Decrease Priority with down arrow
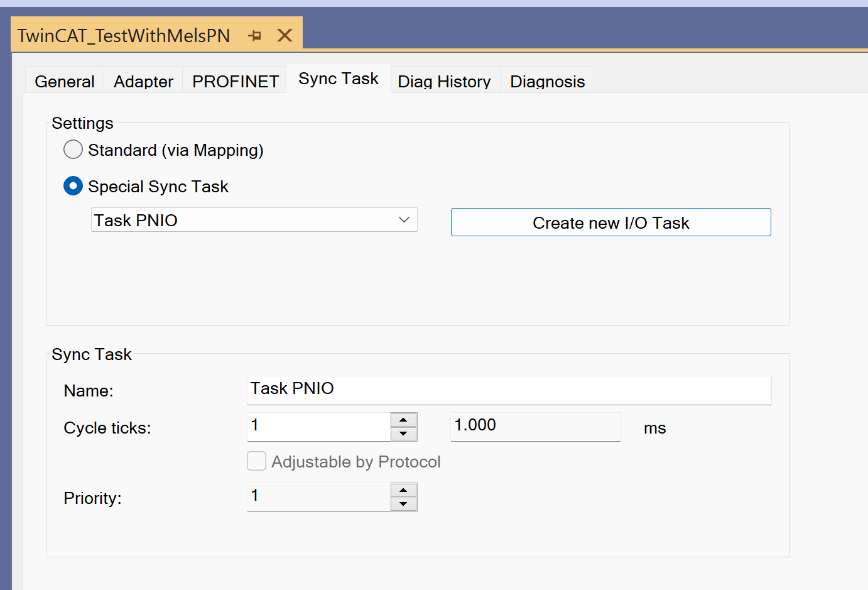868x590 pixels. click(403, 504)
